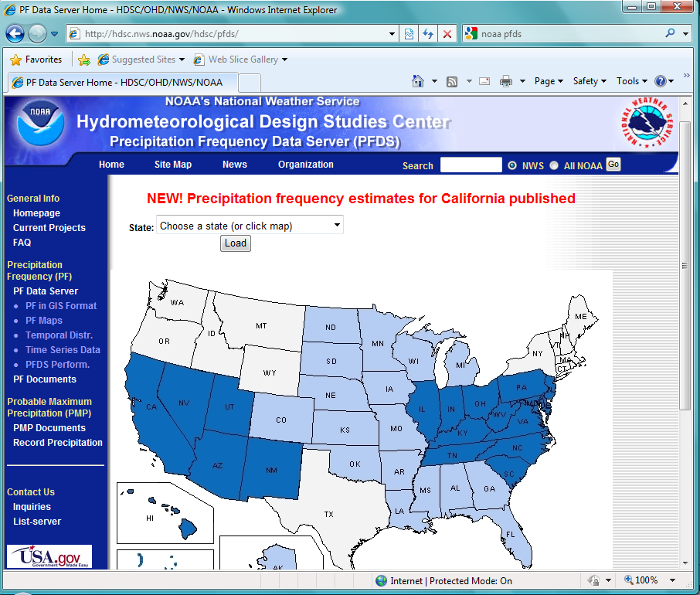700x595 pixels.
Task: Open the Page menu
Action: (549, 81)
